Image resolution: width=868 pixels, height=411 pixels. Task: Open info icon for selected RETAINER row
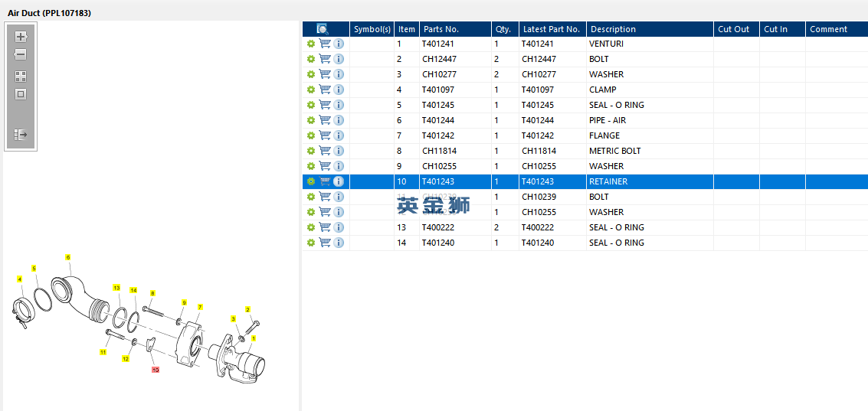click(x=339, y=181)
